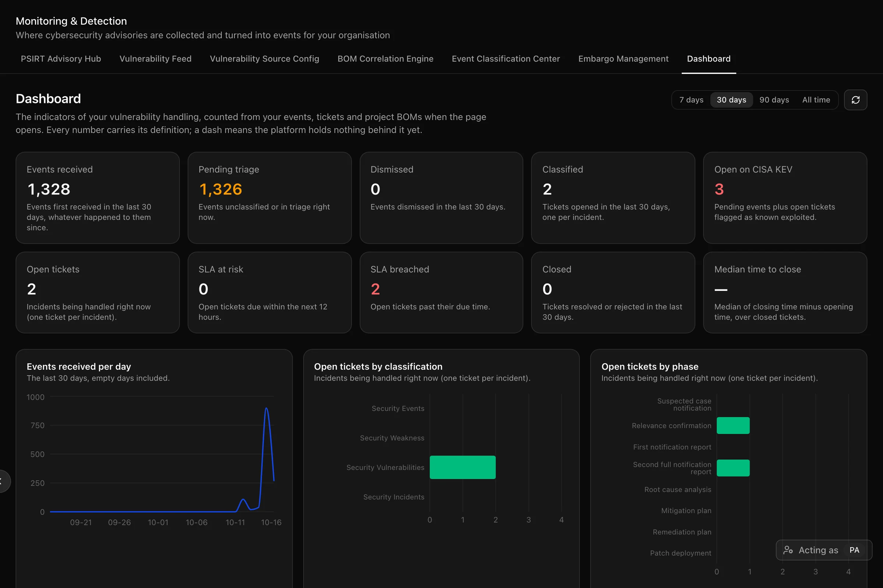Click the Security Vulnerabilities green bar
The width and height of the screenshot is (883, 588).
tap(462, 467)
